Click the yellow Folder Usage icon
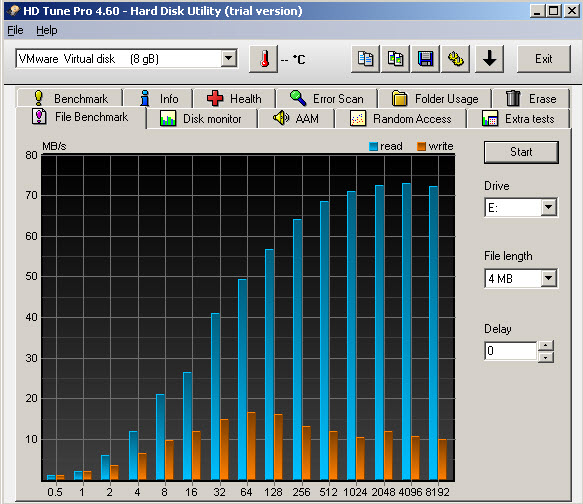583x504 pixels. point(400,98)
